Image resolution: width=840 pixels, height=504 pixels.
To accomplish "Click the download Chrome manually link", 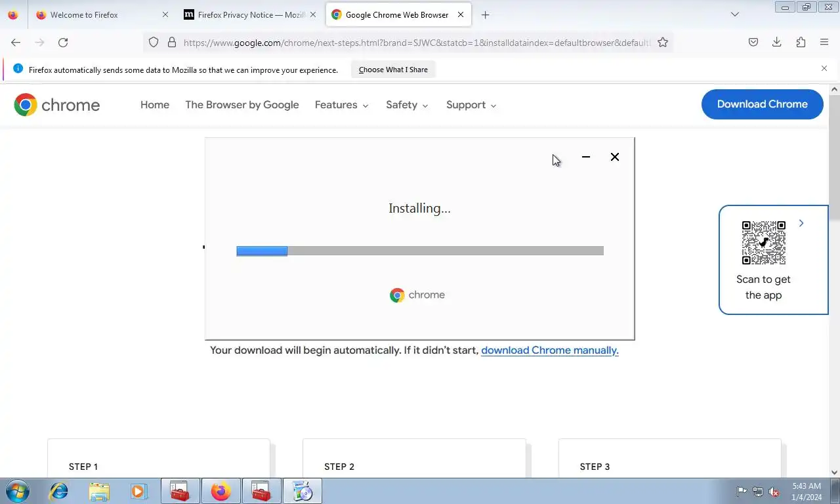I will coord(550,350).
